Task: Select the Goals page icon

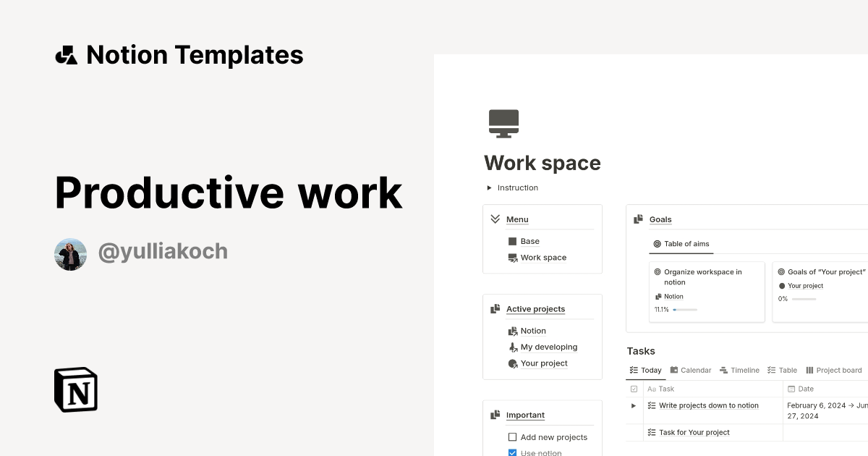Action: click(x=639, y=219)
